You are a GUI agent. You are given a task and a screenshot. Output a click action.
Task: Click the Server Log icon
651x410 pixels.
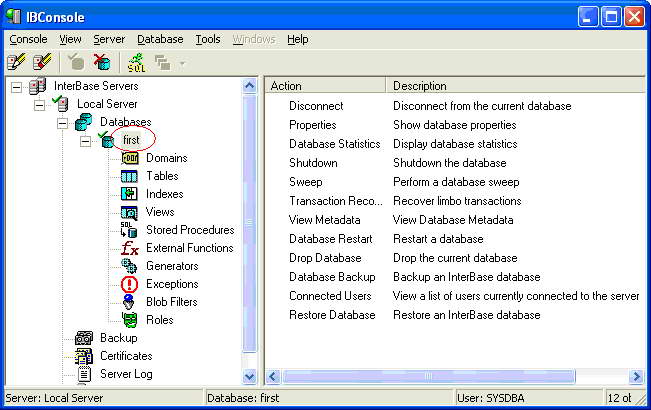pos(84,374)
